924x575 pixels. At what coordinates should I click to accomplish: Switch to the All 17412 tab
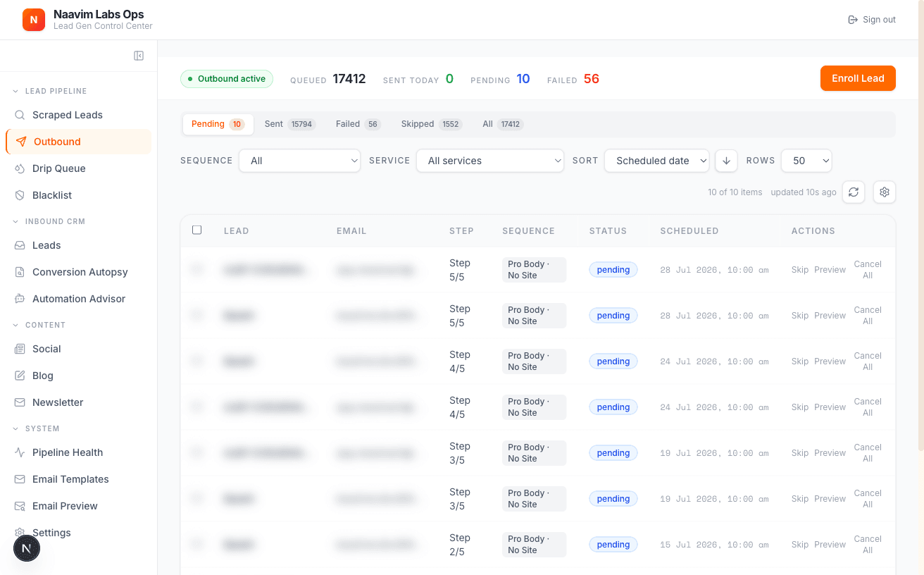pyautogui.click(x=503, y=124)
